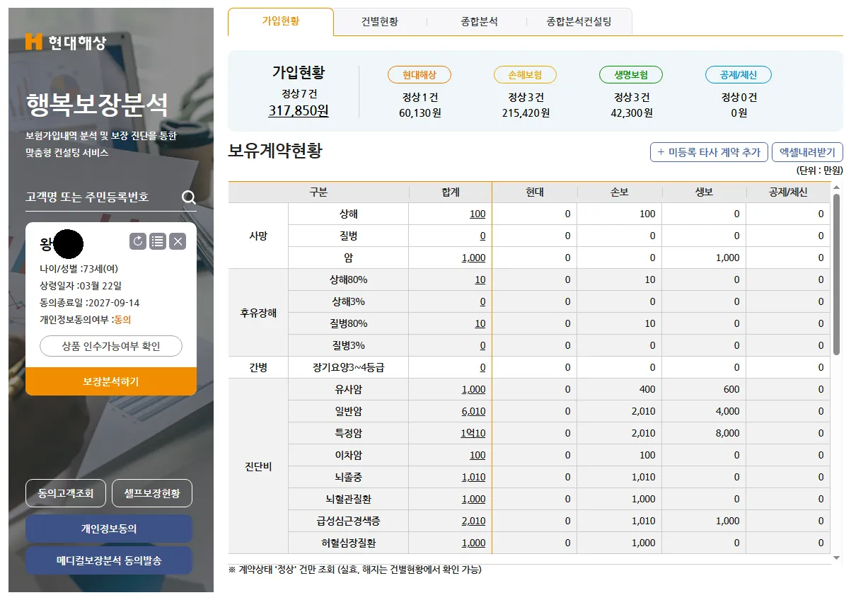Click 질병 death total 0 link
This screenshot has height=600, width=868.
[x=482, y=236]
